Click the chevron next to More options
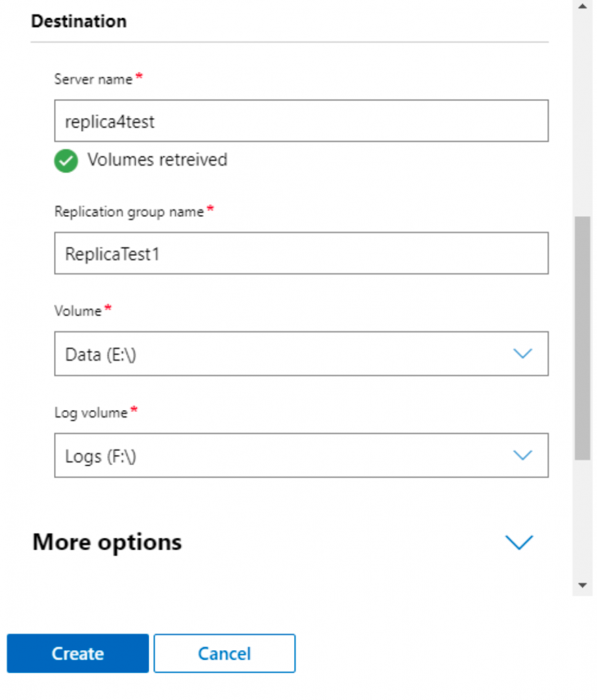This screenshot has height=700, width=597. coord(519,542)
